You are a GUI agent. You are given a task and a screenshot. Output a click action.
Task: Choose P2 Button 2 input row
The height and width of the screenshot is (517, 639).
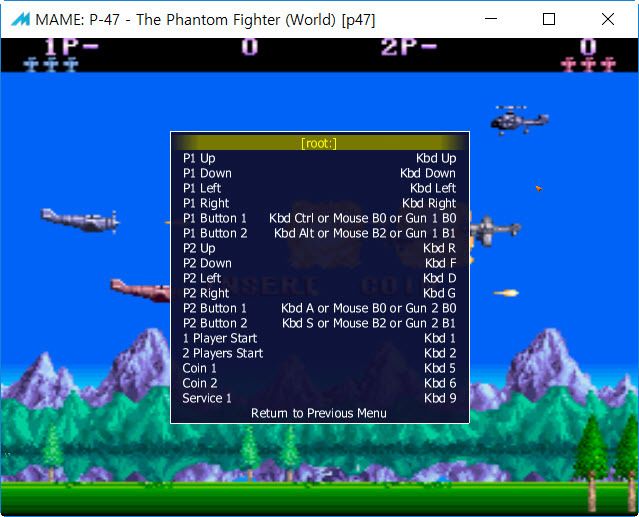[x=320, y=323]
